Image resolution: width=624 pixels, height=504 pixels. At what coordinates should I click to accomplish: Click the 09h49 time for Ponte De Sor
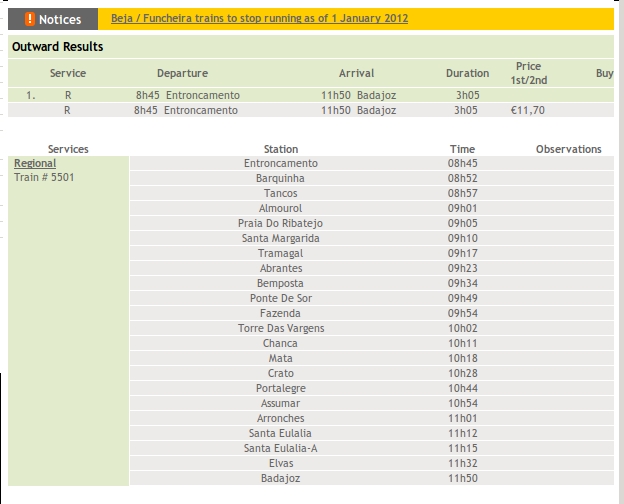[462, 298]
